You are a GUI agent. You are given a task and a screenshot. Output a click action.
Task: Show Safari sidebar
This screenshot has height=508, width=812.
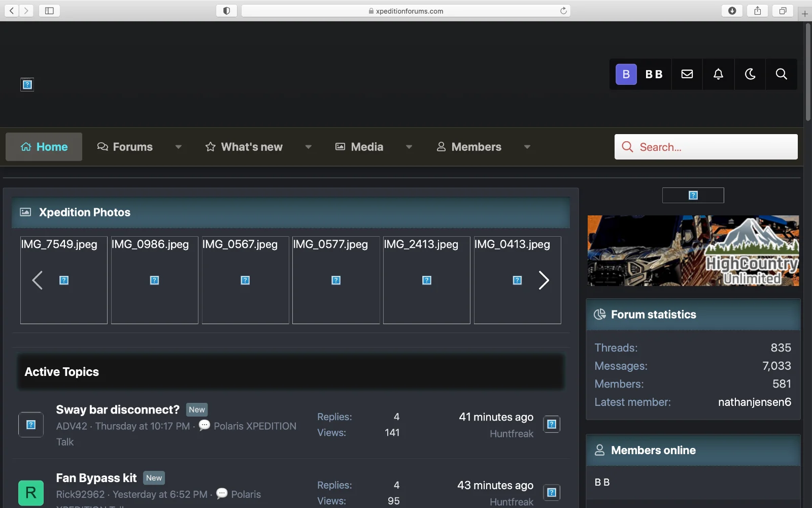[x=49, y=11]
